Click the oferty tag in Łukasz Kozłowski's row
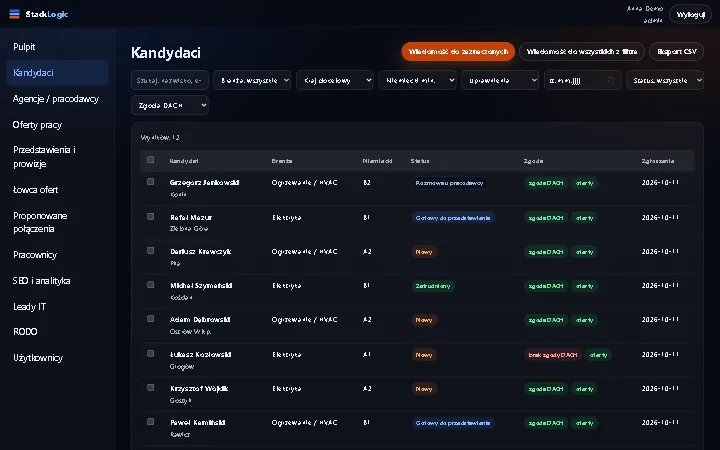Viewport: 720px width, 450px height. [598, 354]
